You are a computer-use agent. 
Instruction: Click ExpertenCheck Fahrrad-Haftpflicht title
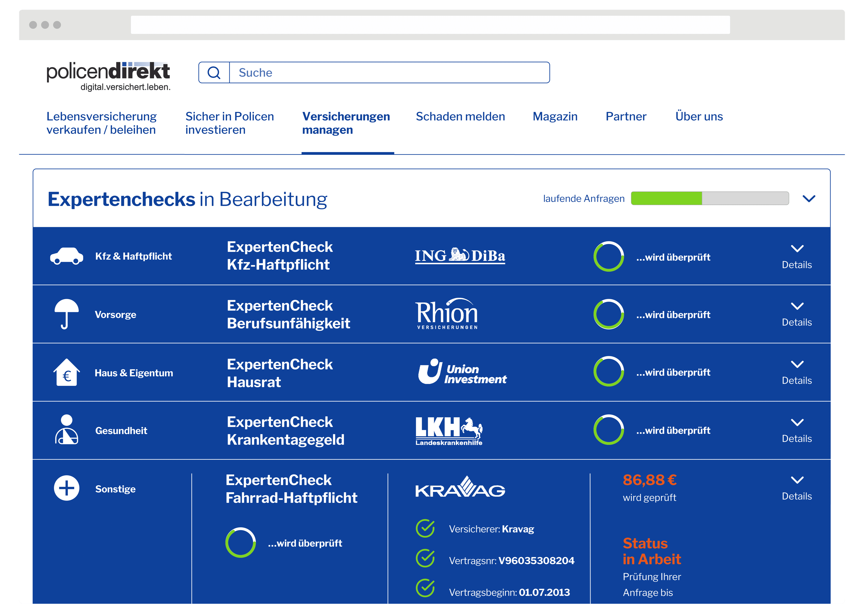[x=291, y=488]
